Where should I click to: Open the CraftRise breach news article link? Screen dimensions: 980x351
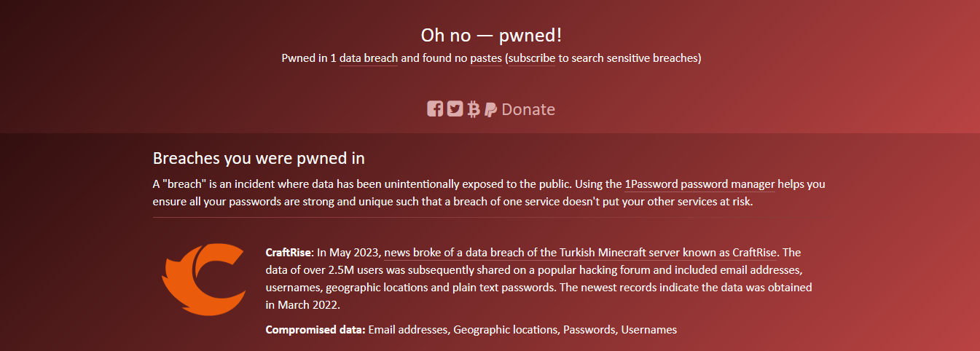(x=581, y=253)
